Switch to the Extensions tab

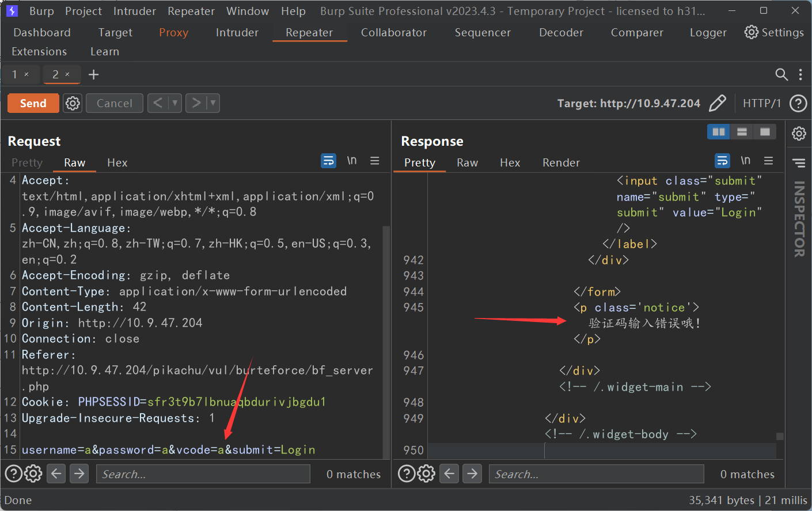[x=39, y=51]
